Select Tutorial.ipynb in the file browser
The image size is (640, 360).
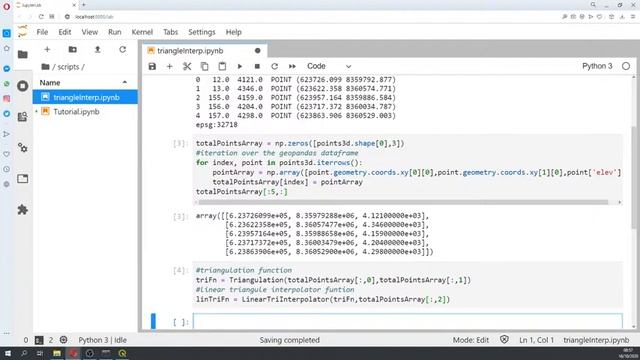tap(85, 111)
